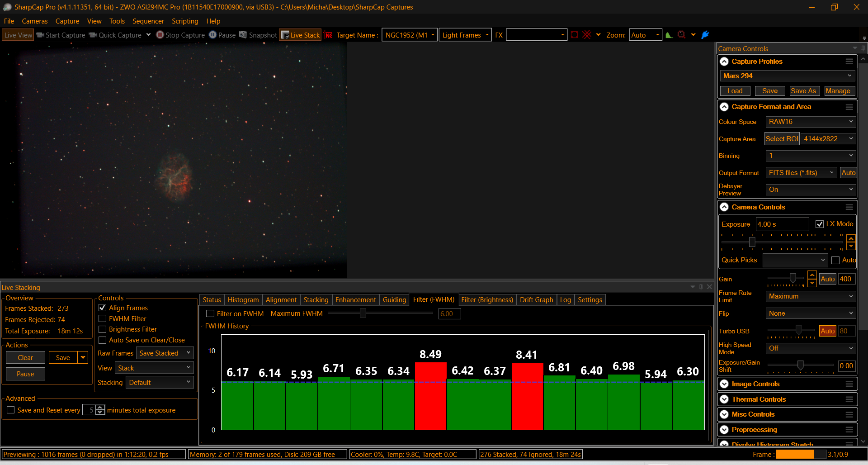The image size is (868, 465).
Task: Click the Pause button in Live Stacking
Action: pyautogui.click(x=25, y=374)
